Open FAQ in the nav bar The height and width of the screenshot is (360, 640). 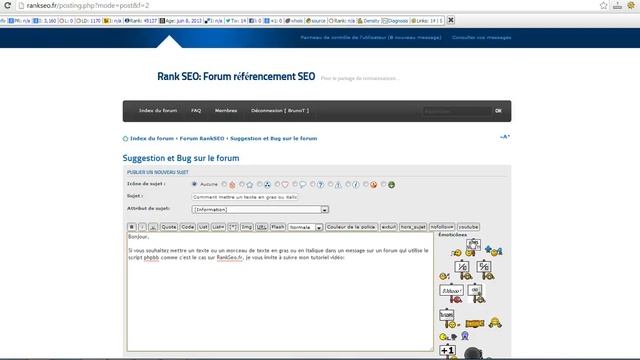tap(196, 111)
